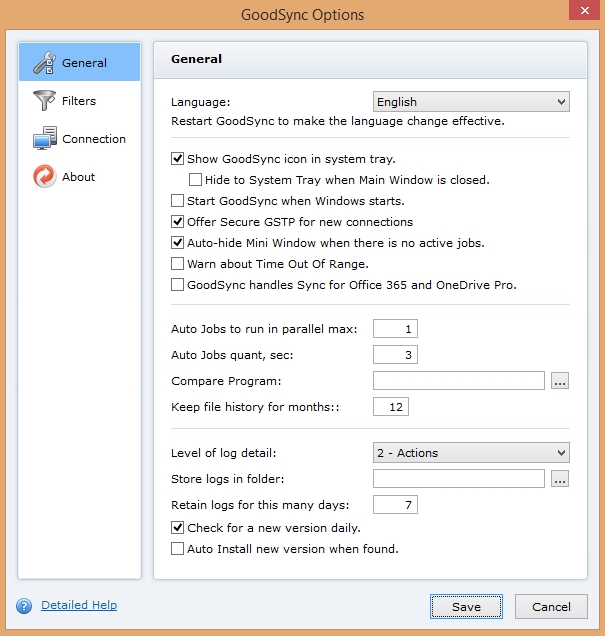Image resolution: width=605 pixels, height=636 pixels.
Task: Open the Language dropdown
Action: (x=471, y=101)
